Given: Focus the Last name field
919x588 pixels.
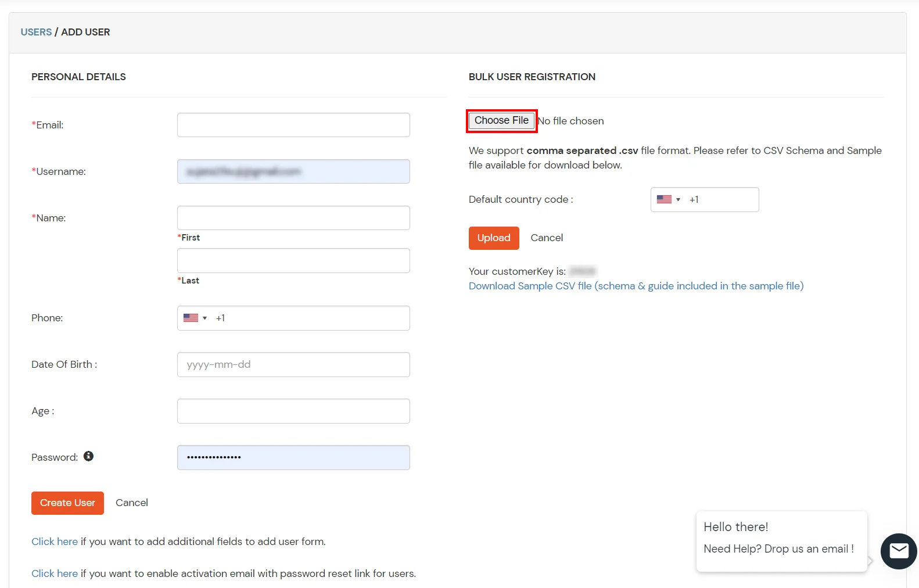Looking at the screenshot, I should [x=293, y=260].
